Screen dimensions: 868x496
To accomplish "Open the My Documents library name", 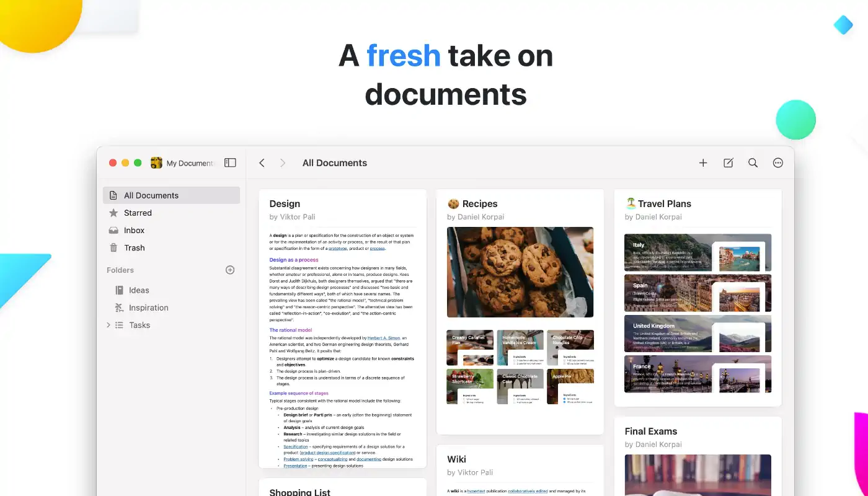I will [x=190, y=163].
